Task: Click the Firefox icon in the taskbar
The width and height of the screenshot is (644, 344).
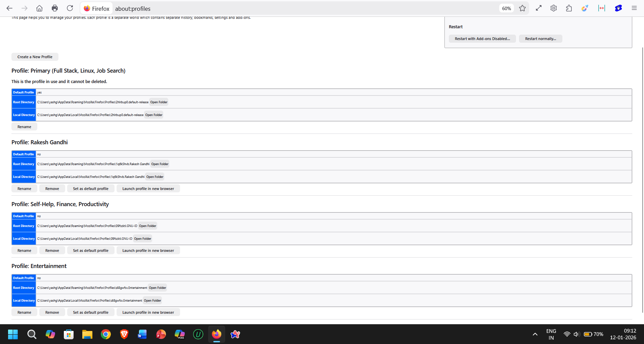Action: pos(217,334)
